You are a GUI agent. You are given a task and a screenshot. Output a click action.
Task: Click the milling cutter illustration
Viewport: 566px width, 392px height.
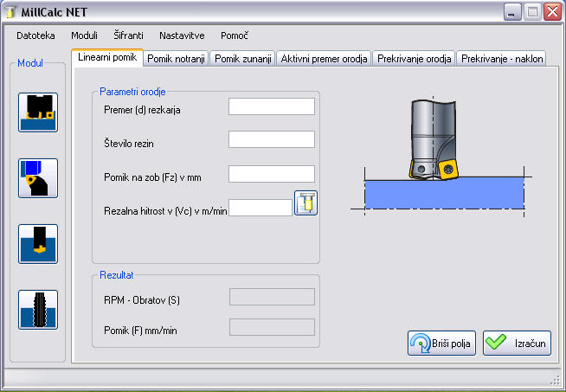[x=441, y=156]
